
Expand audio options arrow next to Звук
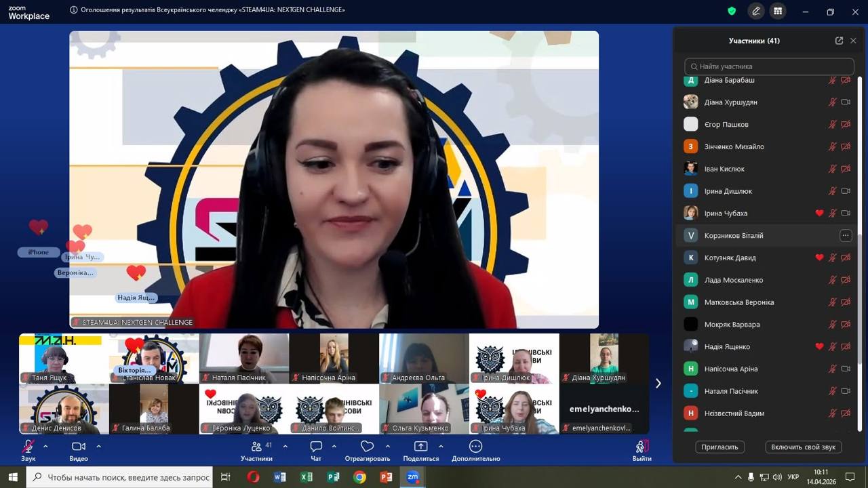click(45, 447)
